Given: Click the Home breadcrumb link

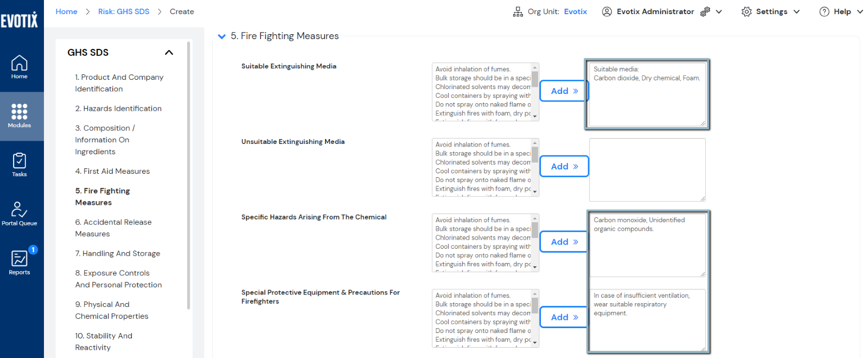Looking at the screenshot, I should click(x=66, y=11).
